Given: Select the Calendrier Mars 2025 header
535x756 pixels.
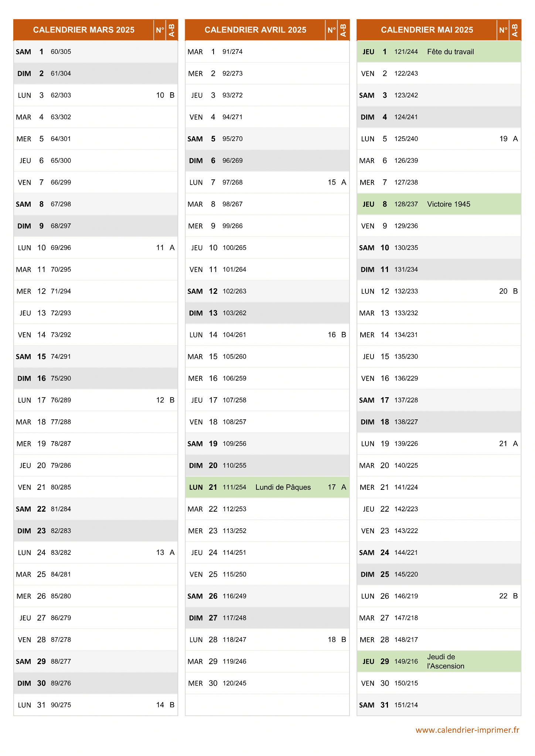Looking at the screenshot, I should (x=84, y=30).
